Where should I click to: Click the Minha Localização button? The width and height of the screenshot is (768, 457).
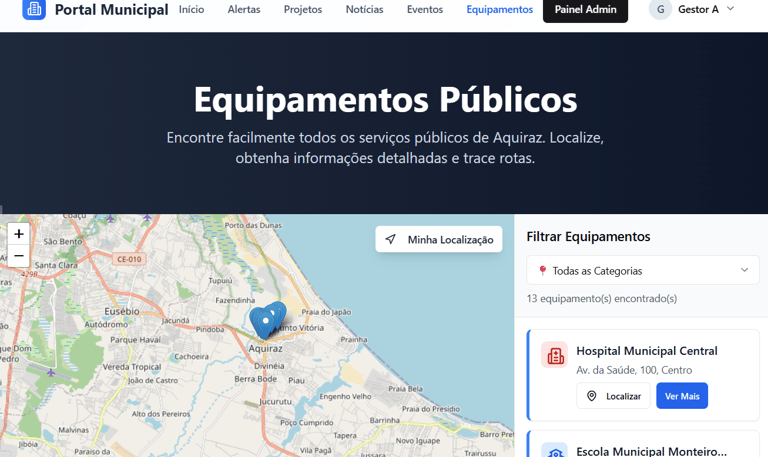click(439, 240)
